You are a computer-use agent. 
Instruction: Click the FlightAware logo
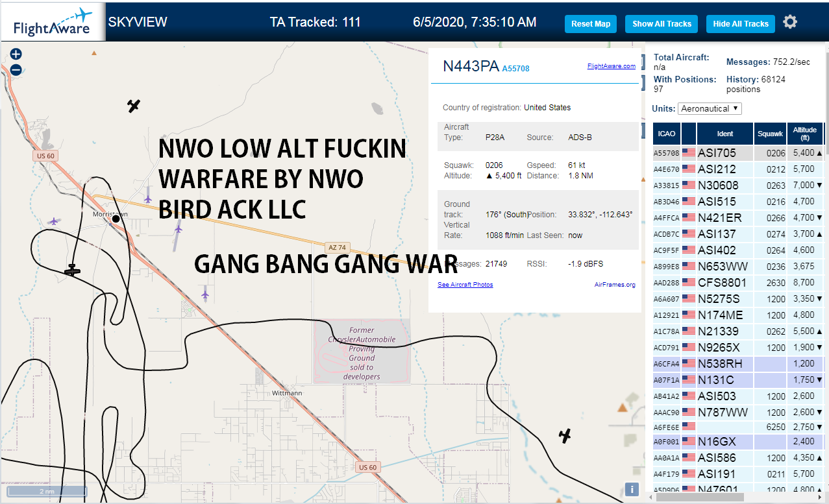click(x=53, y=21)
